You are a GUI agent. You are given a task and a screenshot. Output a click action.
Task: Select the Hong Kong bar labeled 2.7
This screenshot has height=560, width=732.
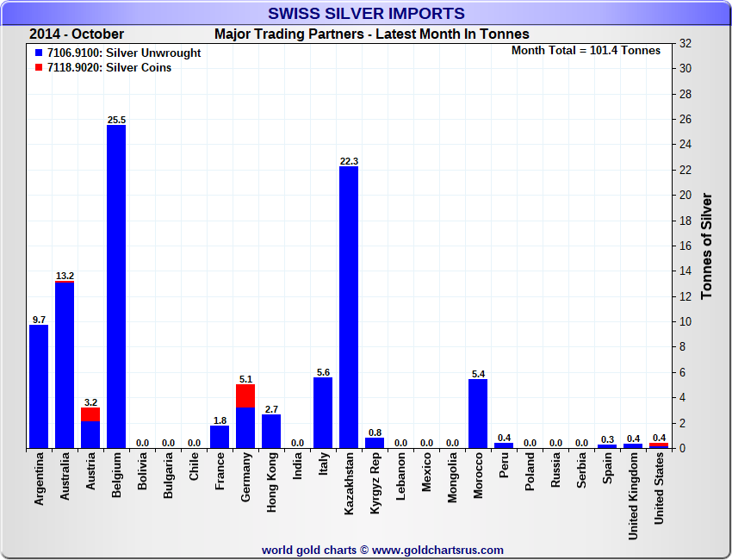click(x=271, y=431)
